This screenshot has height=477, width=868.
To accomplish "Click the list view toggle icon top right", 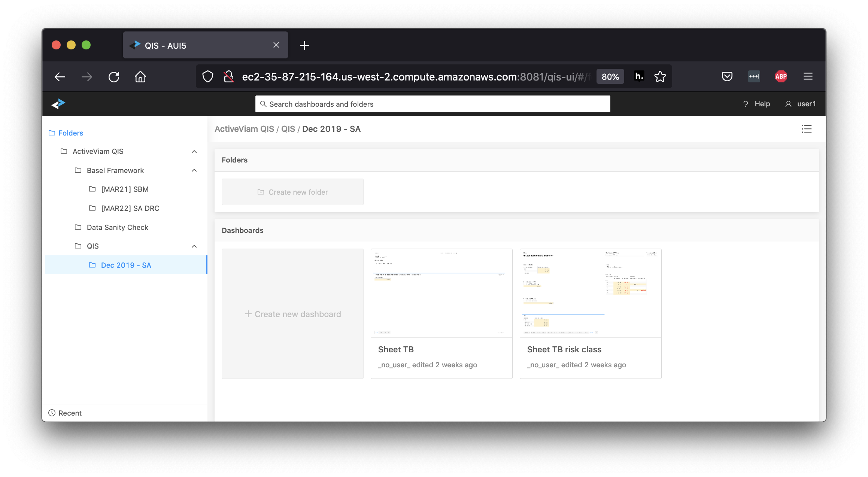I will tap(806, 129).
